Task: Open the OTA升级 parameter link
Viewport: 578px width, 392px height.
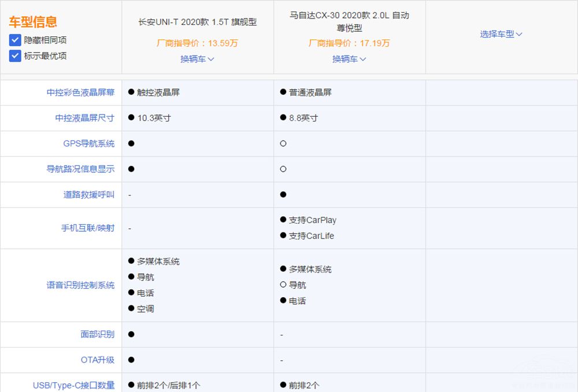Action: point(97,360)
